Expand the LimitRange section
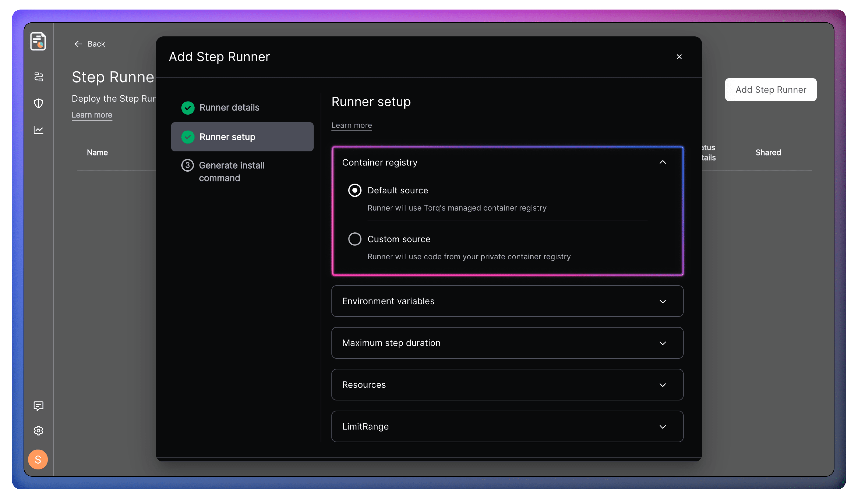Screen dimensions: 858x504 (663, 426)
